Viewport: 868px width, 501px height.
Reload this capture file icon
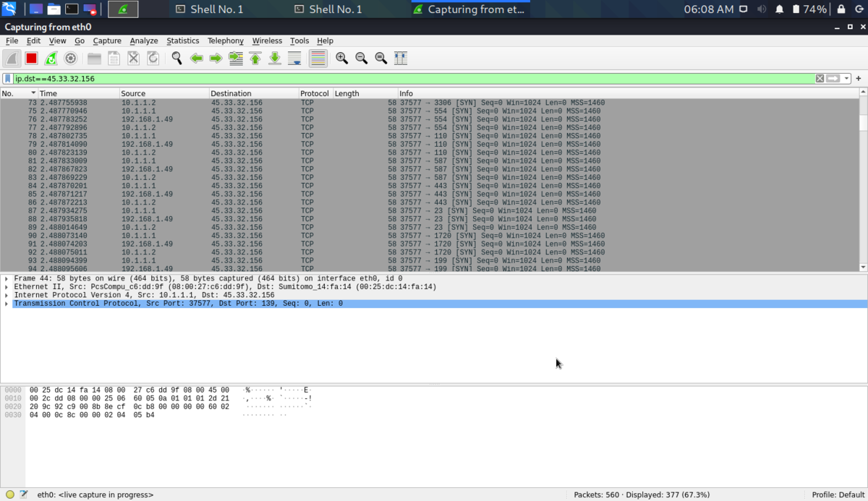(153, 59)
